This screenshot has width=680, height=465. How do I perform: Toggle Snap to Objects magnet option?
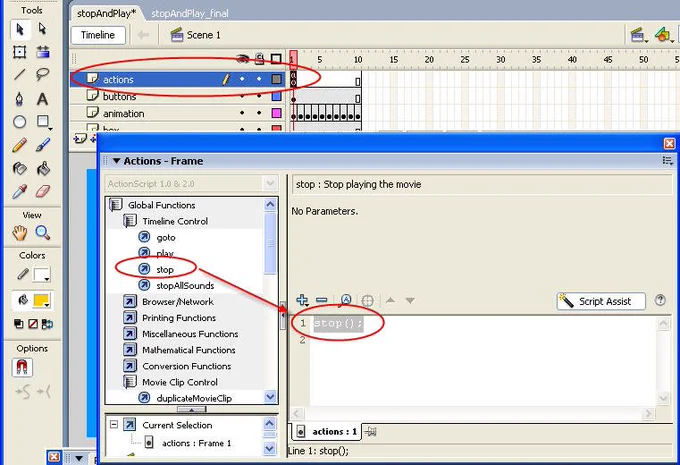click(22, 367)
